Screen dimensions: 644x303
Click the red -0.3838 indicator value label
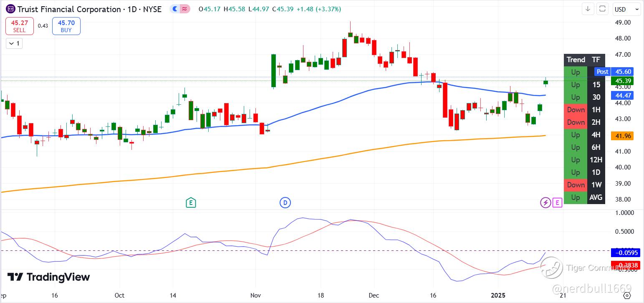point(625,265)
